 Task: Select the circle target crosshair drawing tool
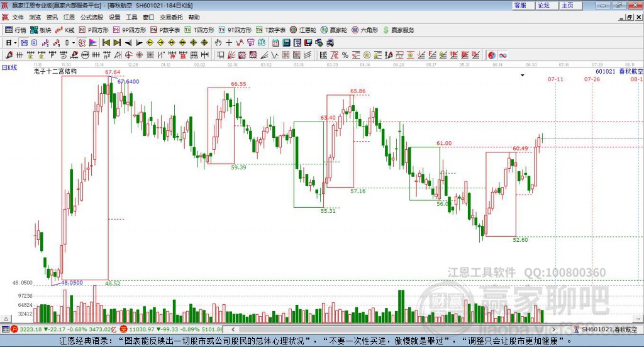click(128, 55)
